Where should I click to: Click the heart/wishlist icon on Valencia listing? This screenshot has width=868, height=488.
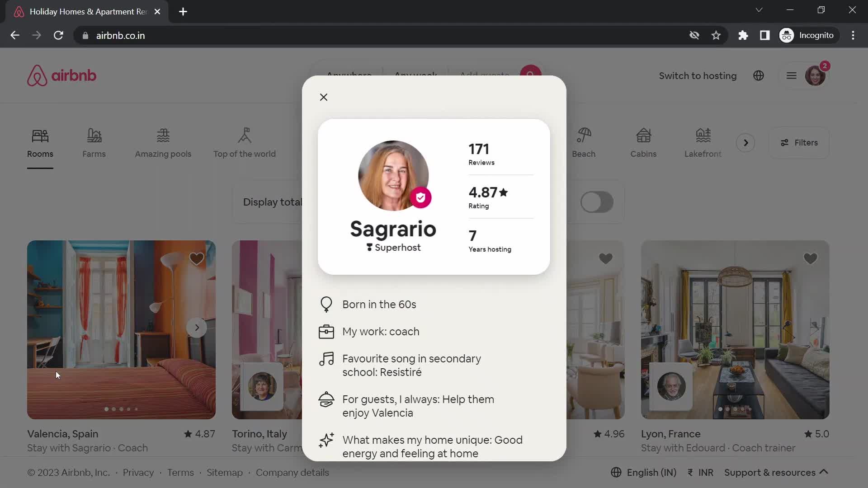click(x=197, y=258)
